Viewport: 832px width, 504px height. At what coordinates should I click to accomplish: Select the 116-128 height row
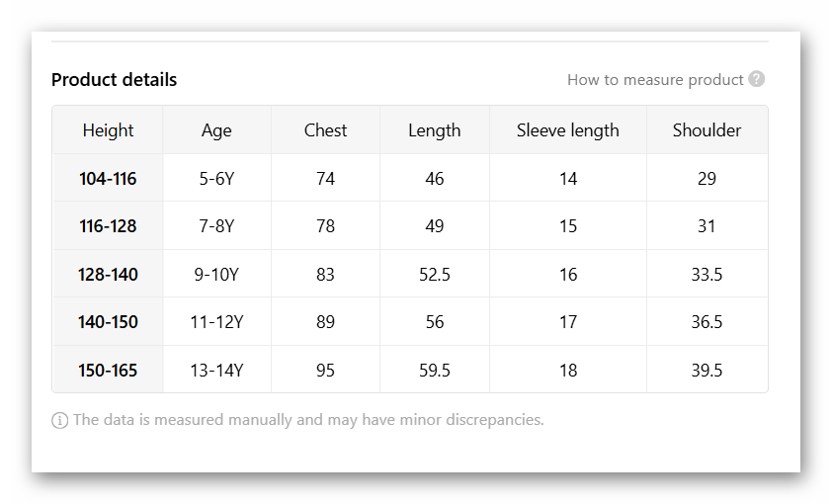108,226
